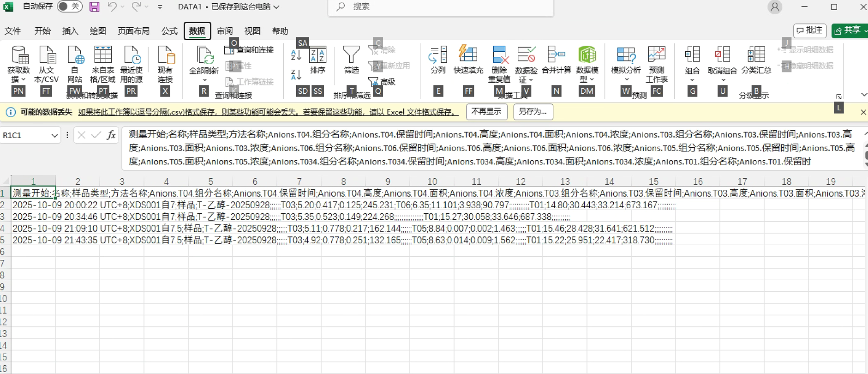
Task: Open the Formulas (公式) ribbon tab
Action: tap(169, 31)
